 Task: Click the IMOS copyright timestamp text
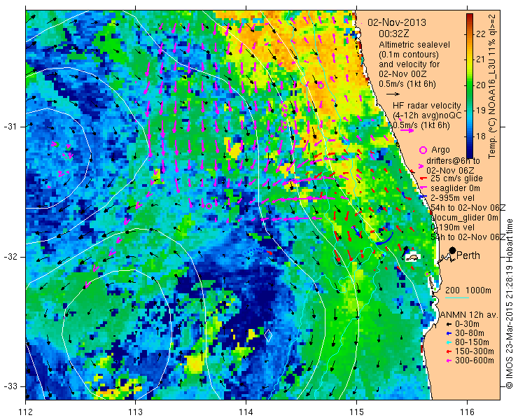tap(510, 304)
